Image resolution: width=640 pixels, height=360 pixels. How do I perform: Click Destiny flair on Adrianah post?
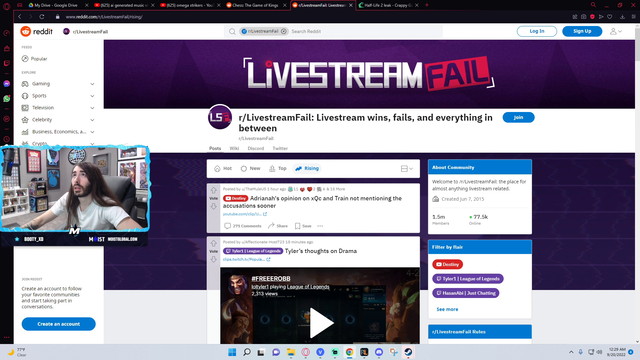(236, 198)
